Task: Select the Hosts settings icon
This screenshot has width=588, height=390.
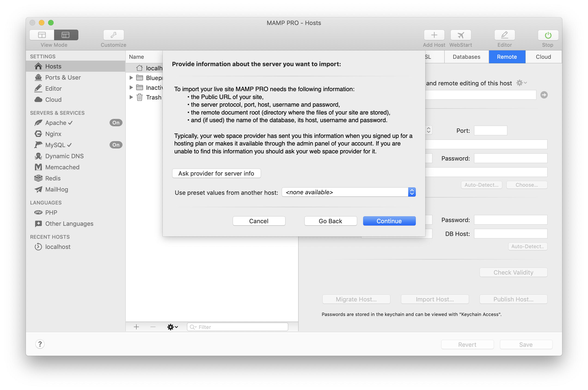Action: pyautogui.click(x=38, y=66)
